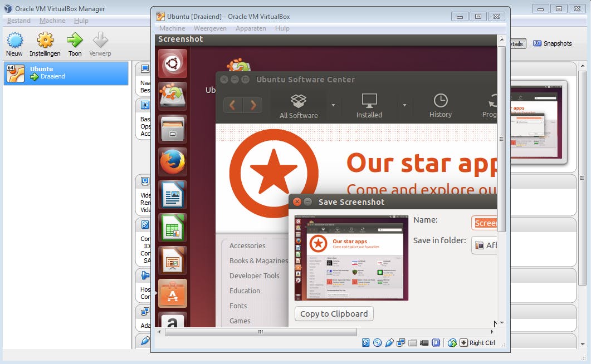
Task: Open Instellingen gear icon in Manager
Action: [x=45, y=40]
